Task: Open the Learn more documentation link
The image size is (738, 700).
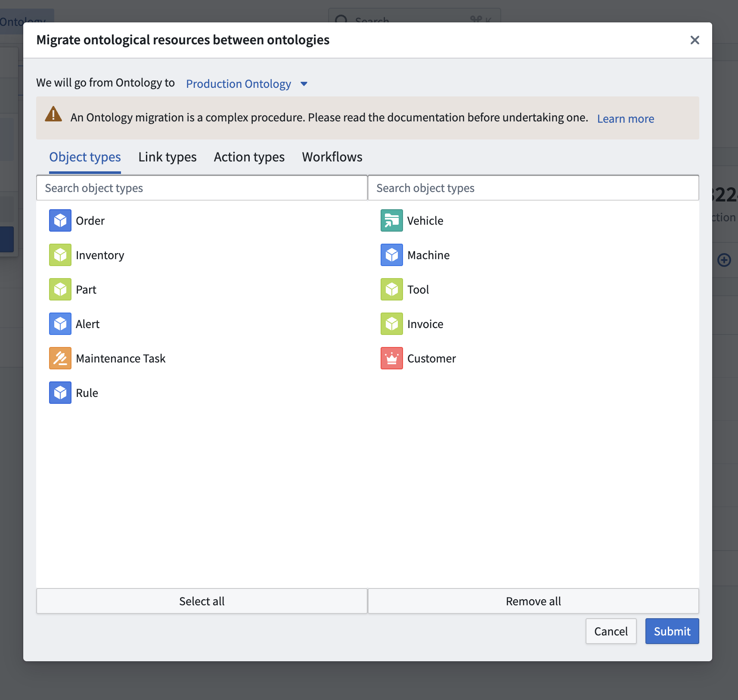Action: pyautogui.click(x=626, y=119)
